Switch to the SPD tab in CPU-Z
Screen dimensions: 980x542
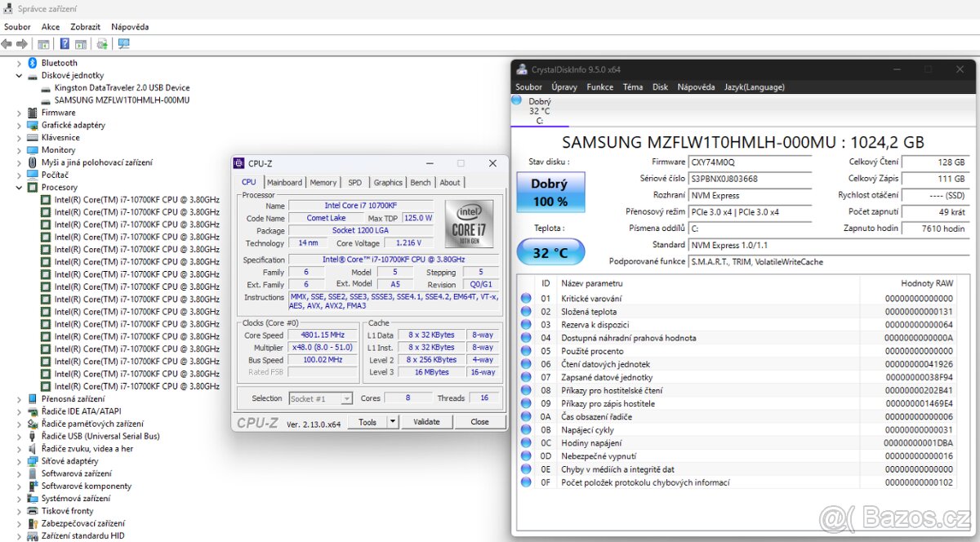coord(354,182)
